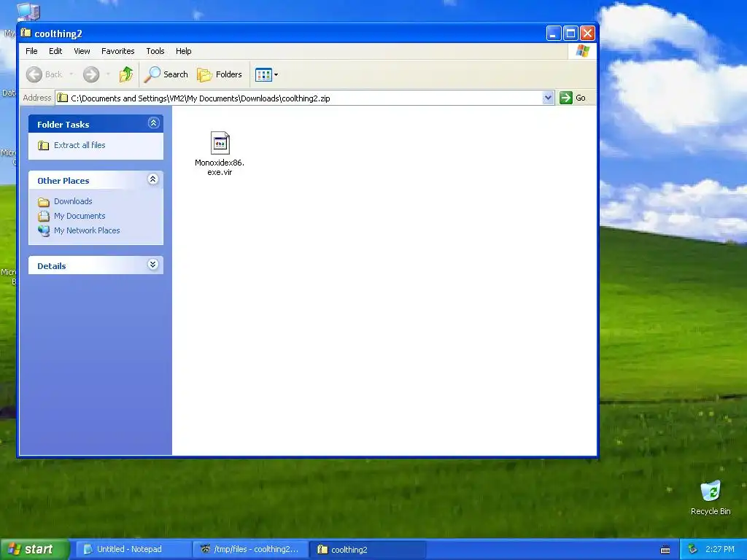
Task: Switch to /tmp/files - coolthing2 taskbar button
Action: click(251, 549)
